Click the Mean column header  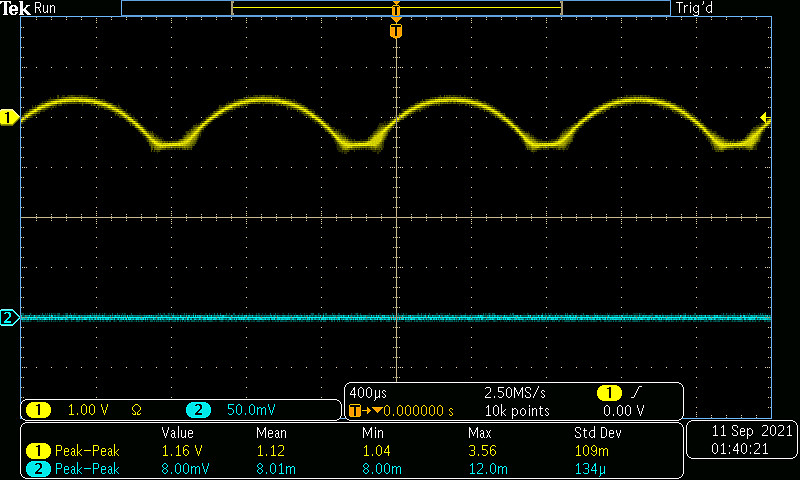[x=271, y=433]
